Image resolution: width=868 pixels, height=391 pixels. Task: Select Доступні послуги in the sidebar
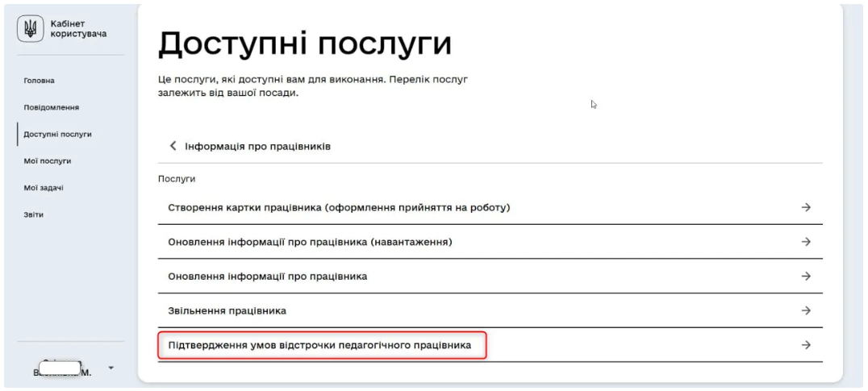coord(56,134)
